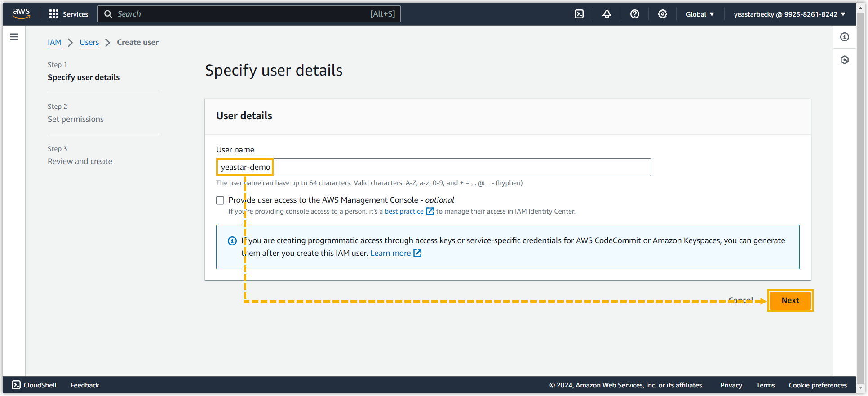Viewport: 868px width, 396px height.
Task: Open the best practice link
Action: (404, 211)
